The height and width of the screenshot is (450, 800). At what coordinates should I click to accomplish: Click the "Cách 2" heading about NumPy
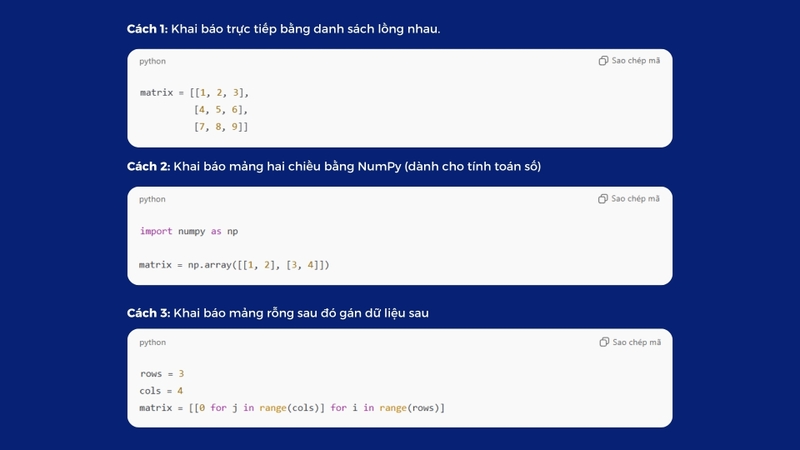pos(333,166)
